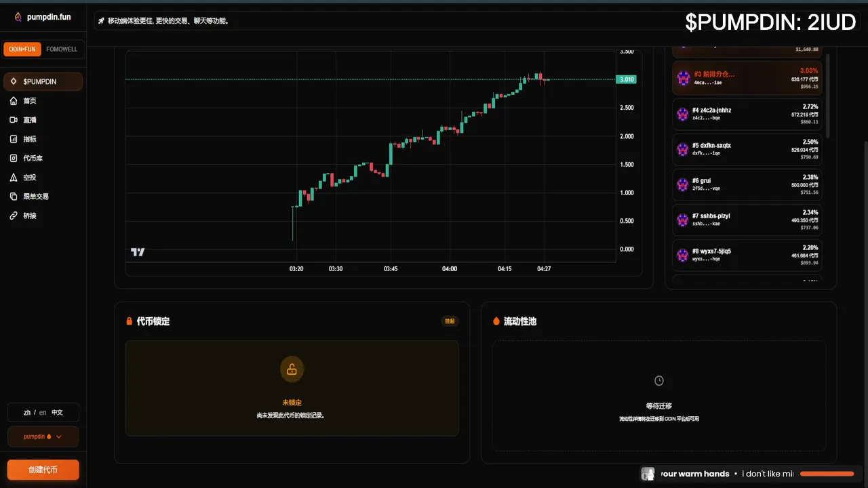This screenshot has width=868, height=488.
Task: Click the vault icon next to 代币库
Action: pyautogui.click(x=14, y=158)
